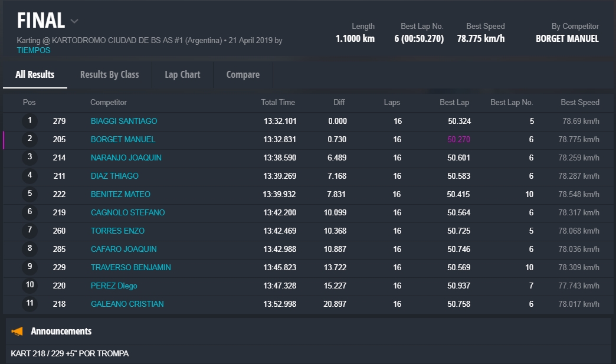Click the Announcements megaphone icon
Viewport: 616px width, 364px height.
(x=17, y=331)
